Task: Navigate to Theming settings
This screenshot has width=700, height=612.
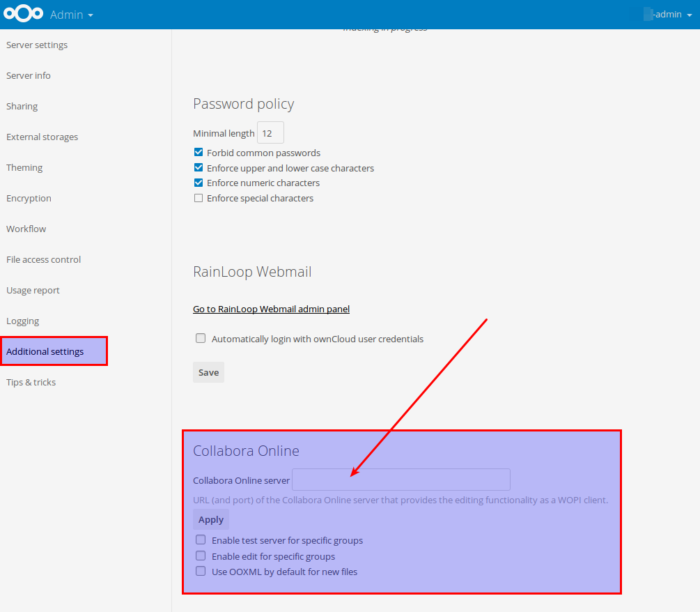Action: (x=24, y=168)
